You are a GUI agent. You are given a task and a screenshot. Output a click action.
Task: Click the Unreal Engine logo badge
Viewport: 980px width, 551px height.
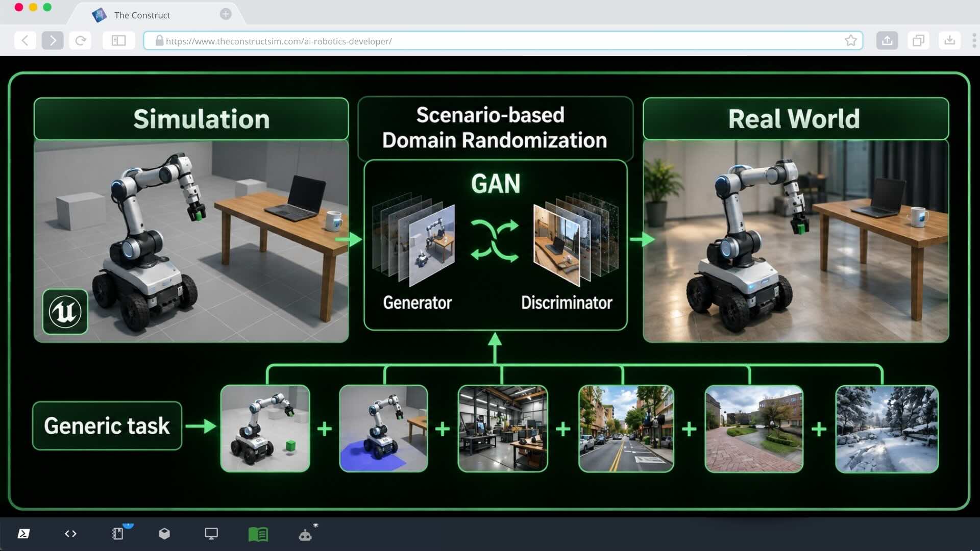tap(65, 312)
